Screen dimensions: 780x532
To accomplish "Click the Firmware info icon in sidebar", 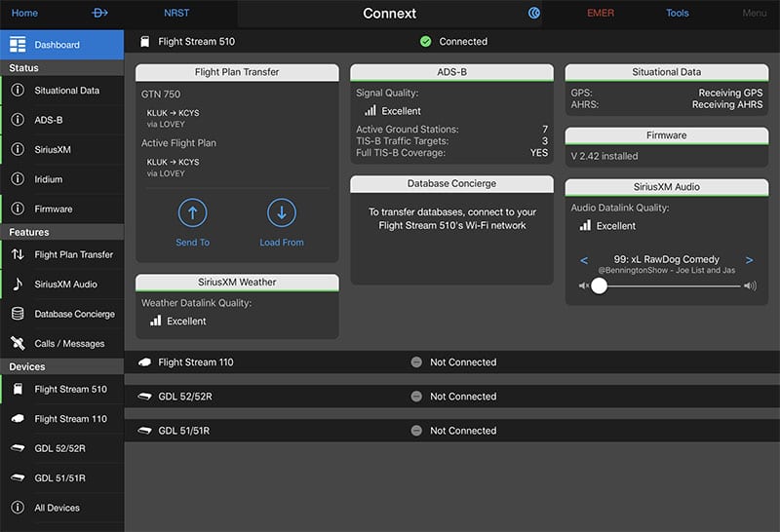I will [x=18, y=209].
